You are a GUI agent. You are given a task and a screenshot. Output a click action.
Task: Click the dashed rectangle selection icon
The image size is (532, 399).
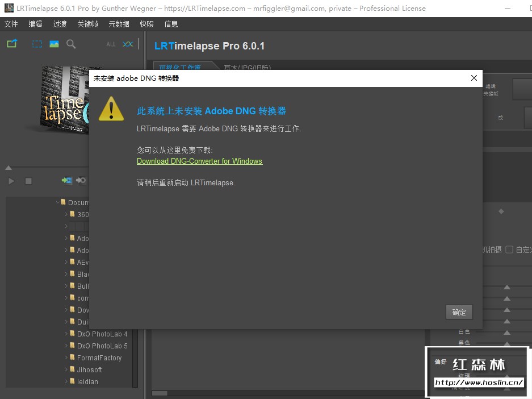[37, 44]
